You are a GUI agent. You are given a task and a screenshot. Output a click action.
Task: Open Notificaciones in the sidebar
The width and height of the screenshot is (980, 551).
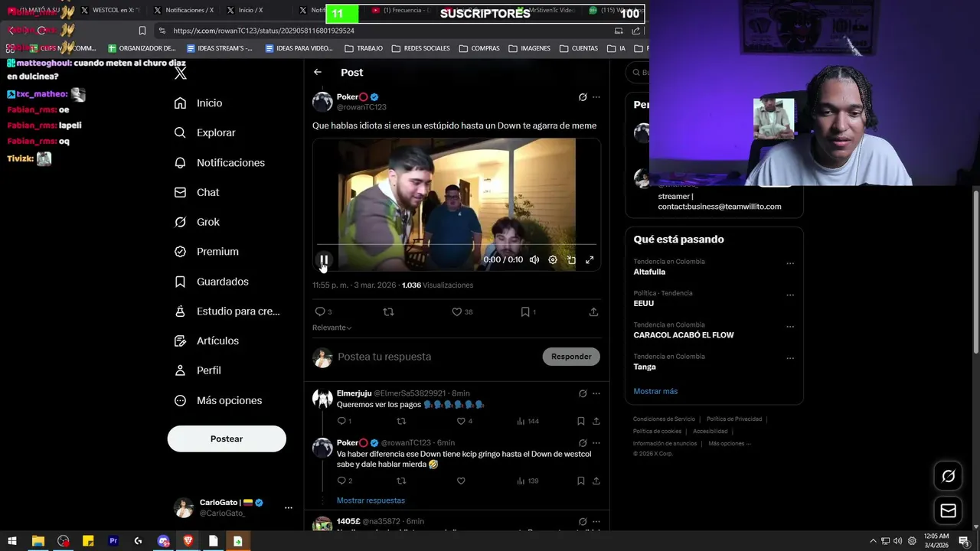click(x=219, y=162)
